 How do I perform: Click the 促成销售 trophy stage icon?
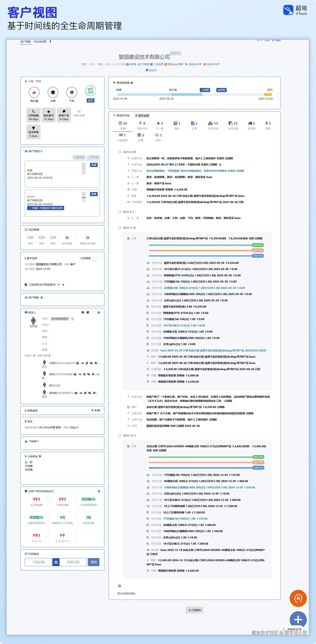33,128
